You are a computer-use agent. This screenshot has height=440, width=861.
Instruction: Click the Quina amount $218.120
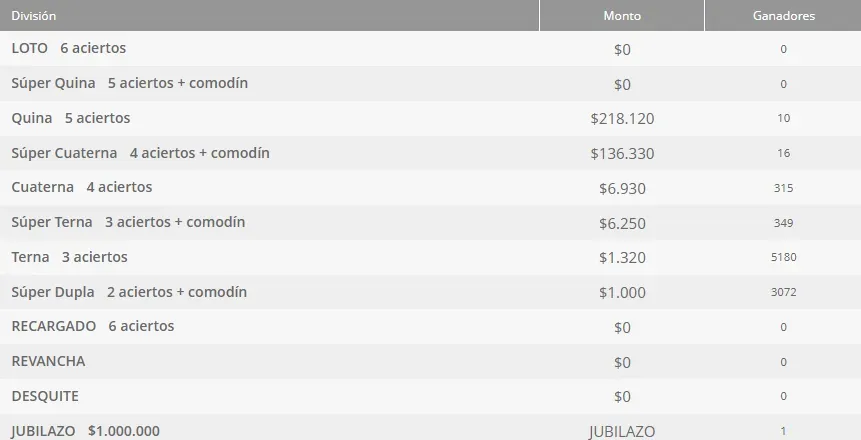pos(622,119)
